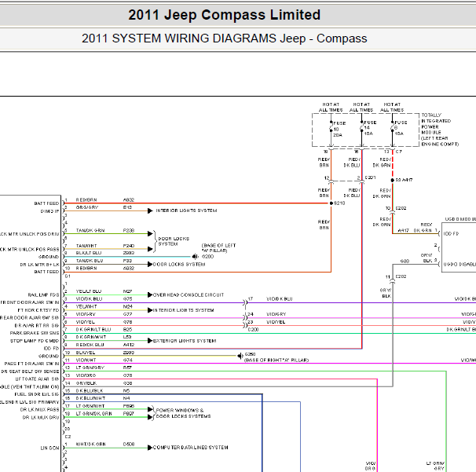Click the 'VIO/ORG' label at pin 13

click(86, 375)
